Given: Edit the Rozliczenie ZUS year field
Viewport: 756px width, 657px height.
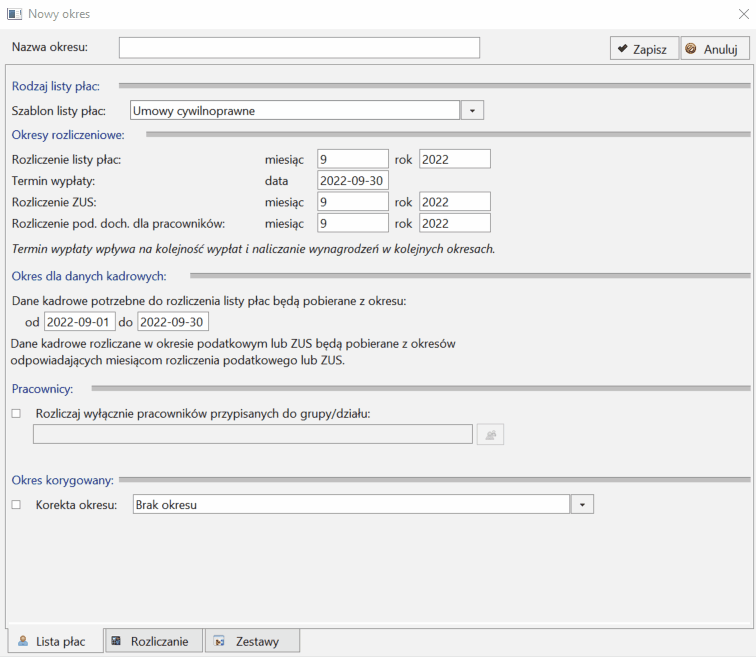Looking at the screenshot, I should click(455, 202).
